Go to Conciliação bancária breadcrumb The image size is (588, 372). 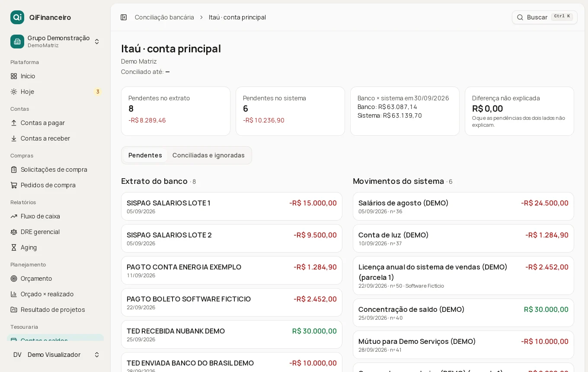[x=164, y=17]
